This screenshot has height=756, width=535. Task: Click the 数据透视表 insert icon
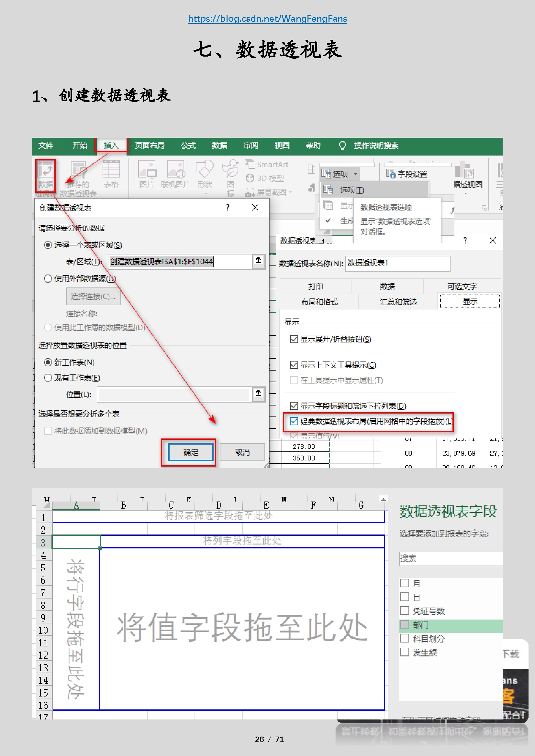tap(46, 176)
